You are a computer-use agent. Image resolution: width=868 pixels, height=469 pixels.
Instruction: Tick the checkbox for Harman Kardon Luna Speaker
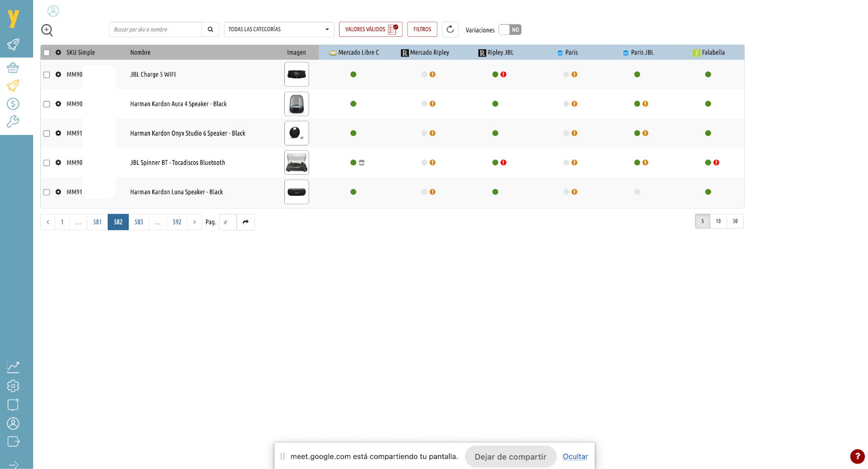[x=47, y=192]
